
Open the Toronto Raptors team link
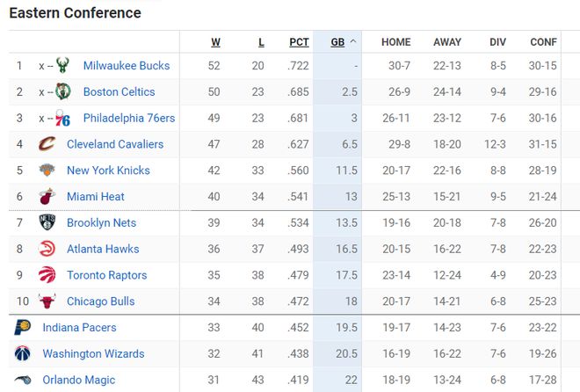click(x=107, y=275)
